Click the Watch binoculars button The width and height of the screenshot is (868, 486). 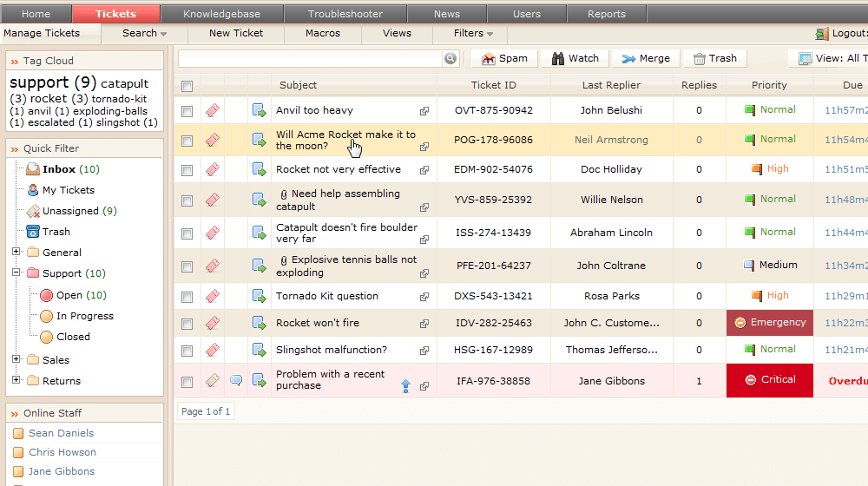coord(575,58)
